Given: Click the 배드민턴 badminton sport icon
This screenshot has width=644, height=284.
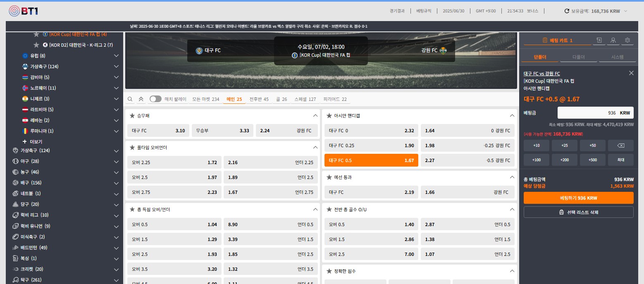Looking at the screenshot, I should click(15, 248).
